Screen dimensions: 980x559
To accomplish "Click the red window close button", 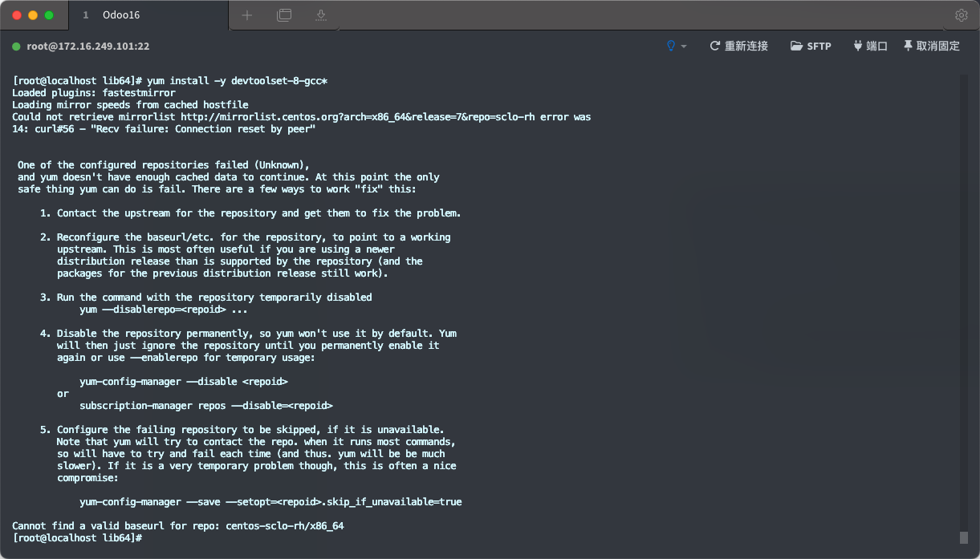I will [x=16, y=15].
